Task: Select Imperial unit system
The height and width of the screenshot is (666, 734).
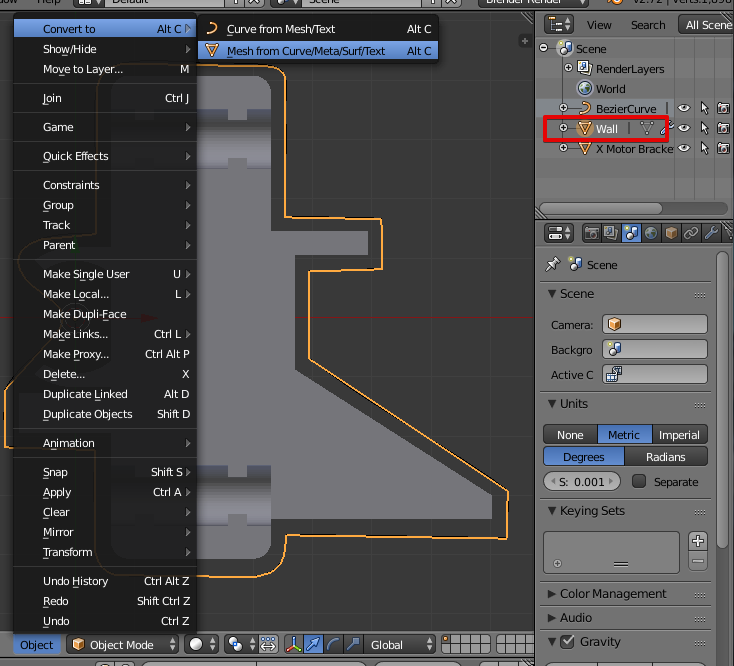Action: click(x=679, y=435)
